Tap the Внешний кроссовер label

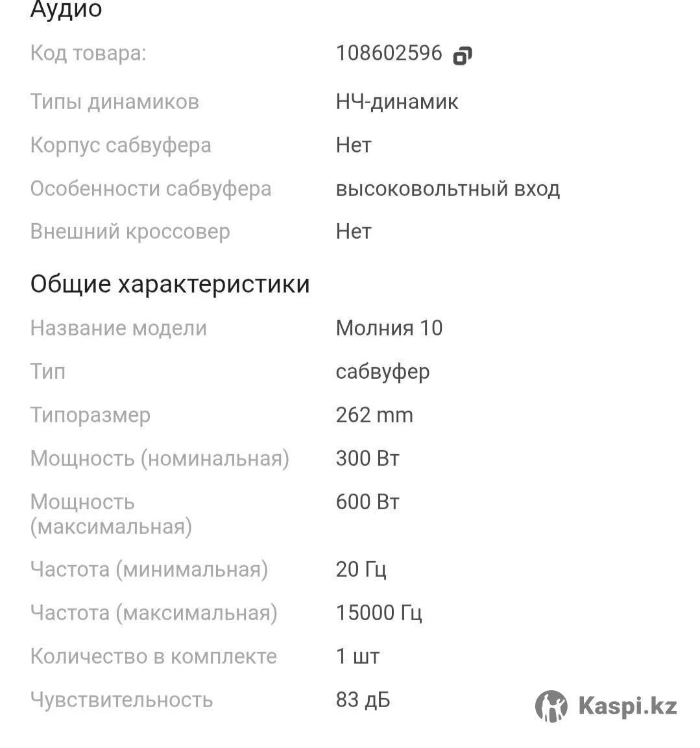130,232
